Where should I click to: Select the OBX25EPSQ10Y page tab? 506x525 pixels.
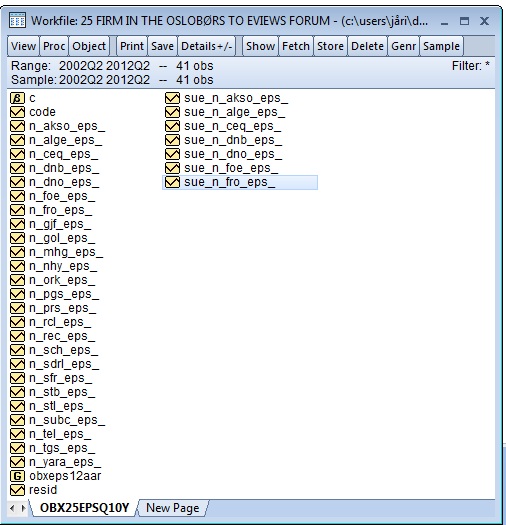tap(84, 508)
